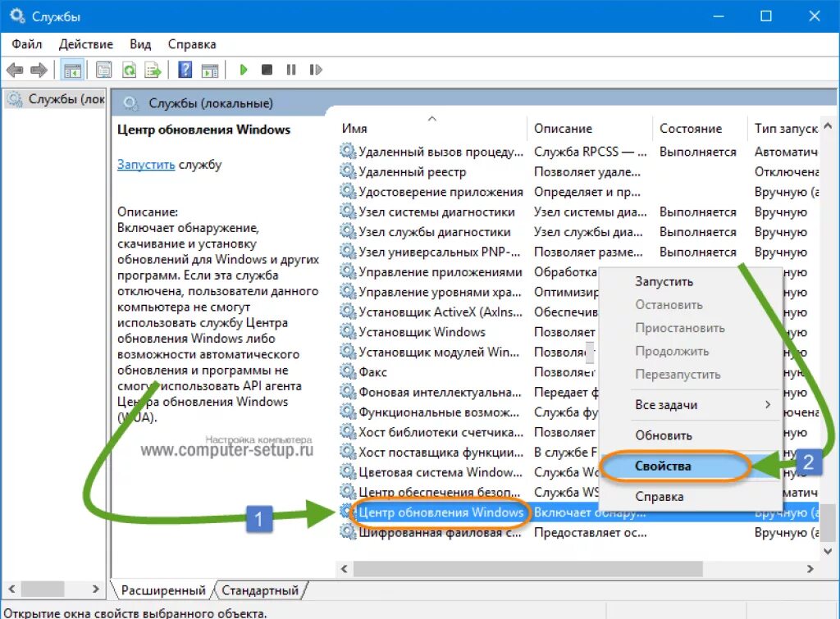Click the Export list toolbar icon
The width and height of the screenshot is (840, 619).
153,71
